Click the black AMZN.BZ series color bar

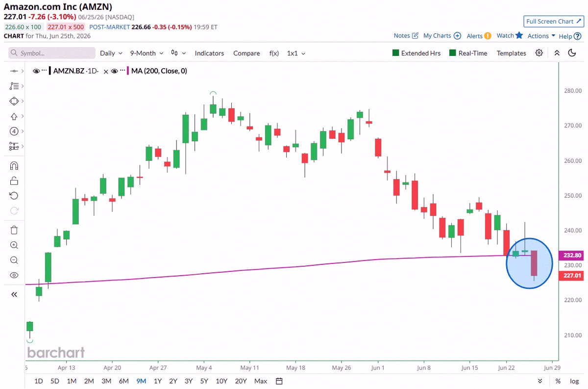coord(49,71)
